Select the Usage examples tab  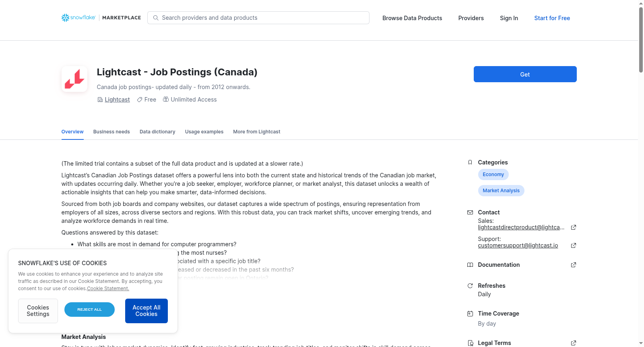pyautogui.click(x=204, y=132)
